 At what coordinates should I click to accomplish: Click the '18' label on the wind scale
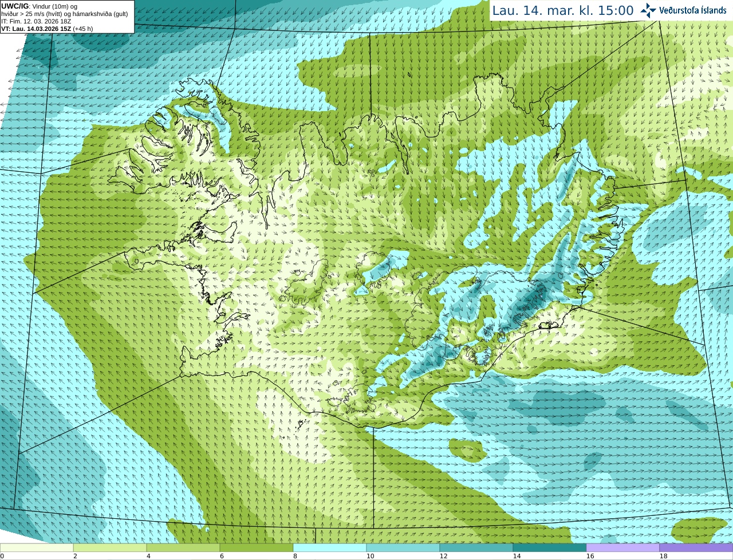664,556
